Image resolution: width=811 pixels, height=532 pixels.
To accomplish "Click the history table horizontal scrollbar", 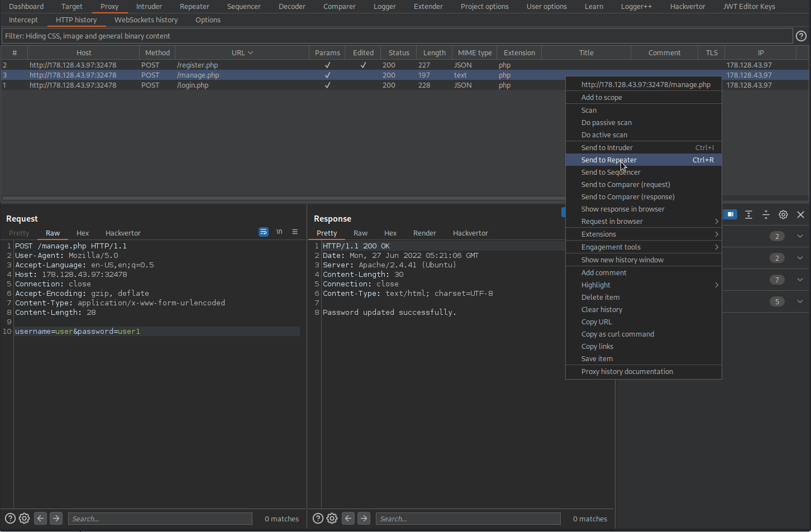I will pos(283,198).
